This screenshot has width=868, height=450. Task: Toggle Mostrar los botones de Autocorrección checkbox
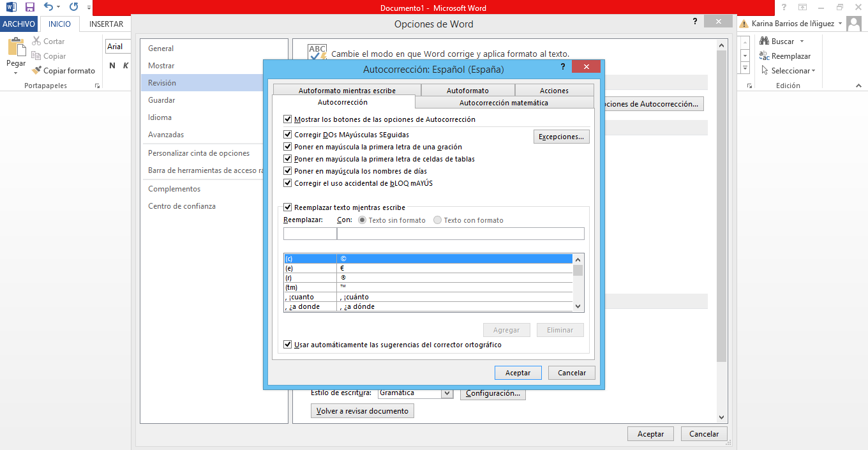pos(288,119)
